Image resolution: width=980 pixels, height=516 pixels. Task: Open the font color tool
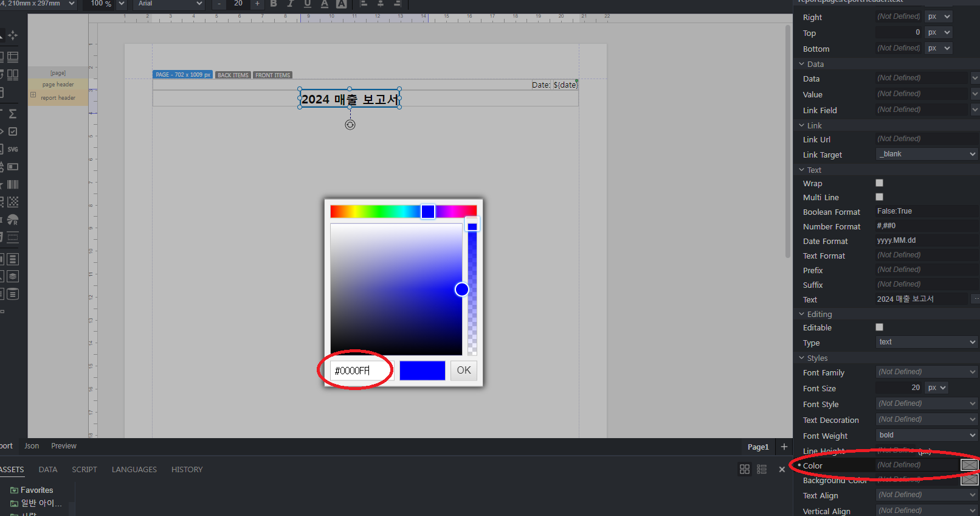click(x=325, y=4)
